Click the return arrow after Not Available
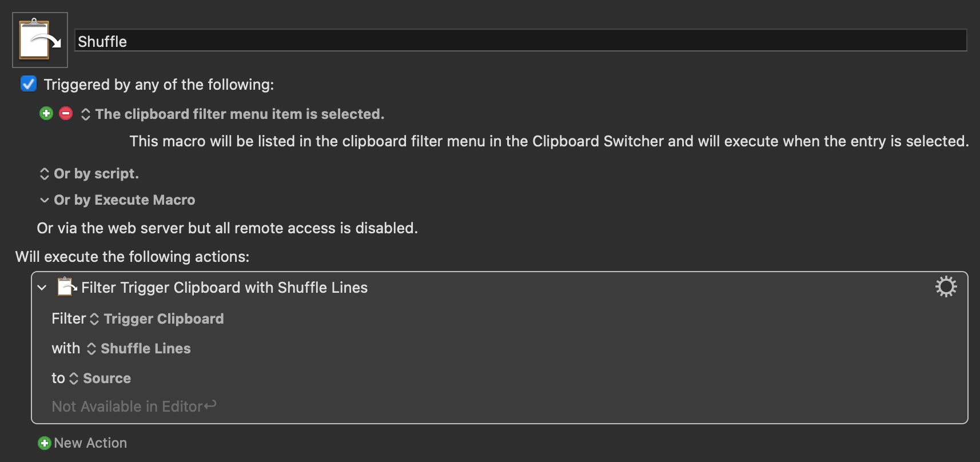The image size is (980, 462). [x=210, y=405]
